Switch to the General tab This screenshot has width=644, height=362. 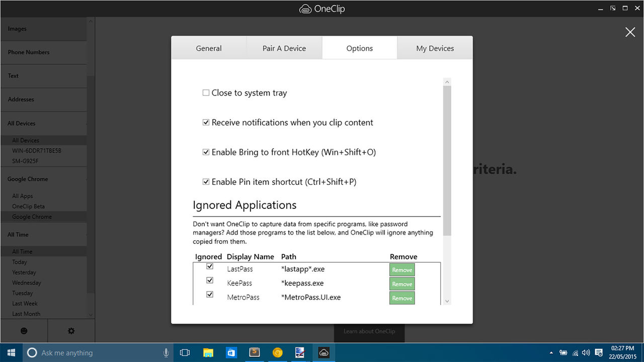coord(209,48)
